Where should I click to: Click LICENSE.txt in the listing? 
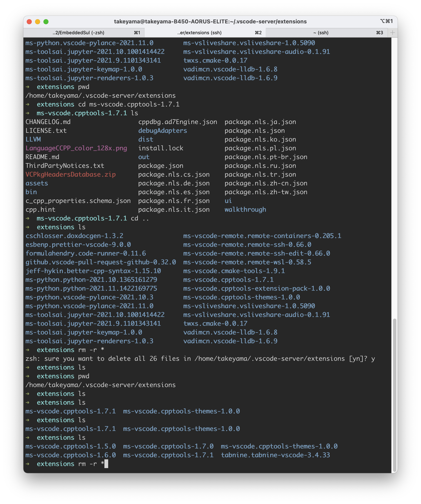pyautogui.click(x=46, y=130)
